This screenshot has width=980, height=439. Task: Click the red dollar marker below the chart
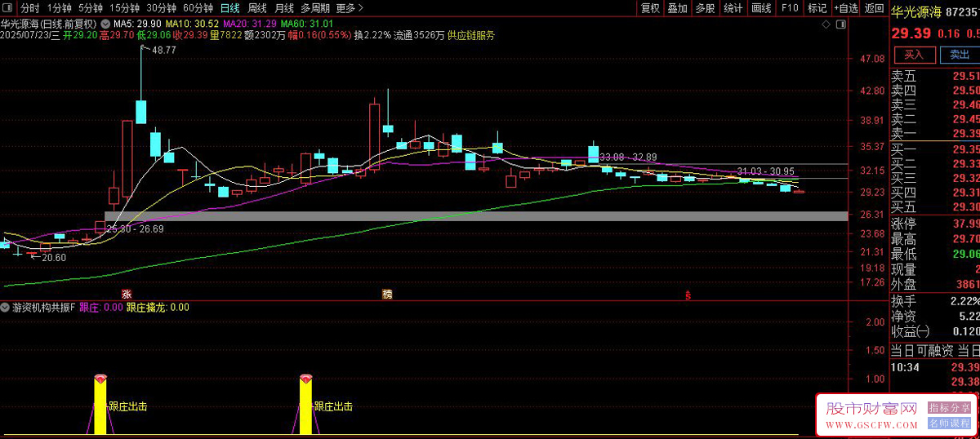[x=689, y=294]
